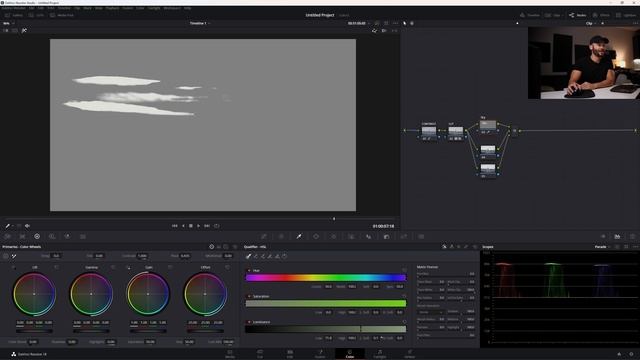This screenshot has height=360, width=640.
Task: Toggle the Hue qualifier on or off
Action: (x=249, y=270)
